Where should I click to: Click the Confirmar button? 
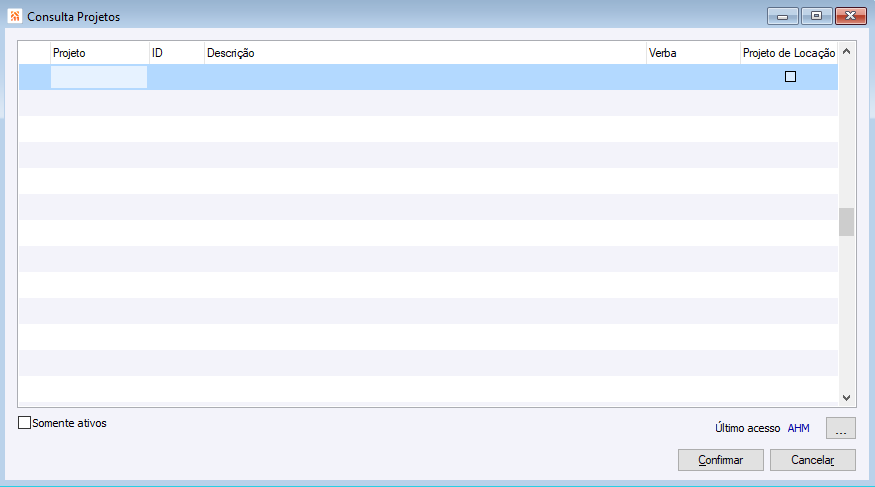720,460
